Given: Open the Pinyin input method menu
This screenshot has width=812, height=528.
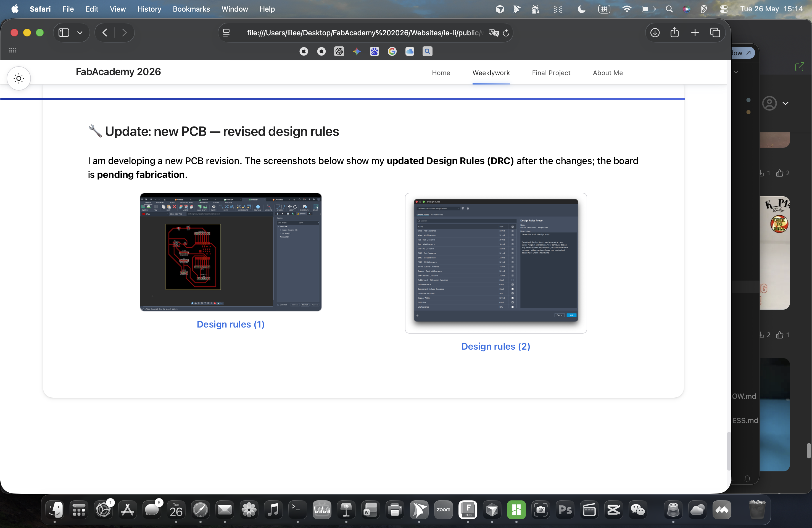Looking at the screenshot, I should pos(604,9).
